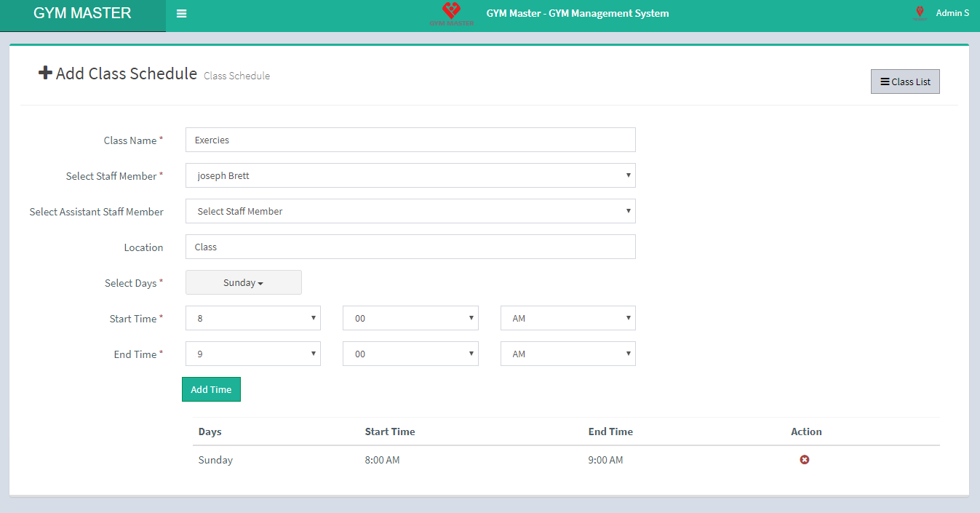The height and width of the screenshot is (513, 980).
Task: Switch the End Time AM/PM selector
Action: (567, 354)
